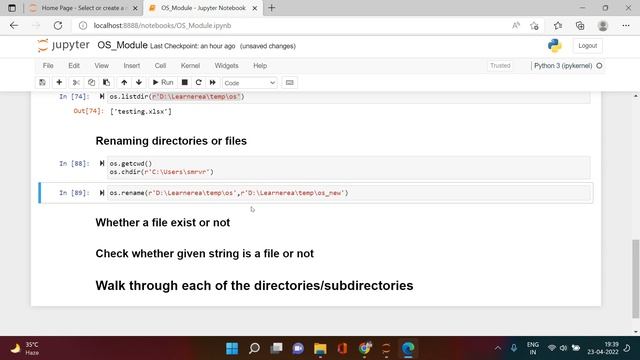Save notebook with the floppy disk icon
This screenshot has width=640, height=360.
(42, 82)
